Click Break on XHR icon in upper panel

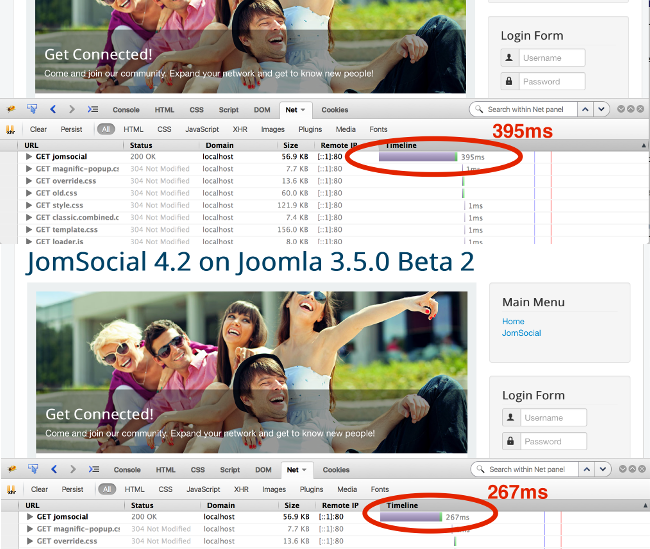(x=10, y=129)
